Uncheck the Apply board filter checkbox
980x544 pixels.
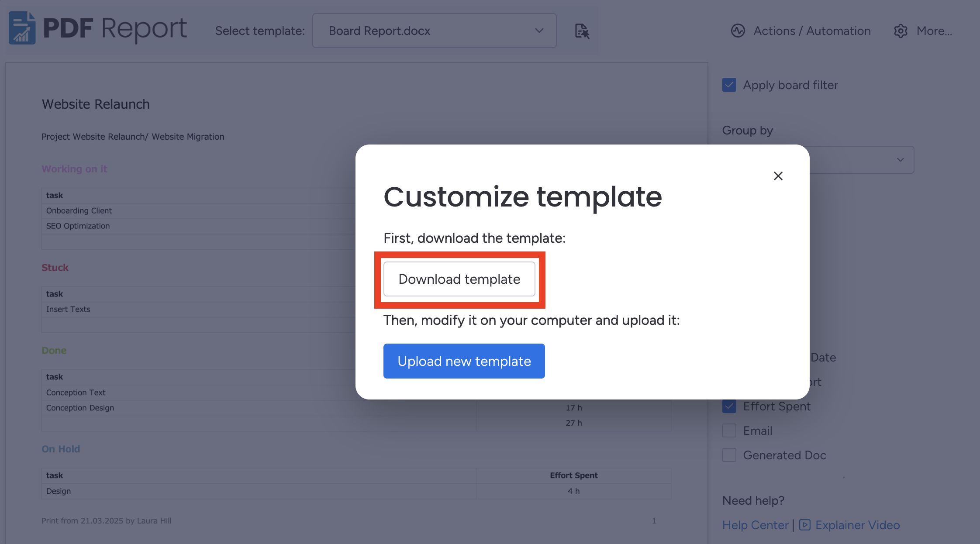[729, 85]
